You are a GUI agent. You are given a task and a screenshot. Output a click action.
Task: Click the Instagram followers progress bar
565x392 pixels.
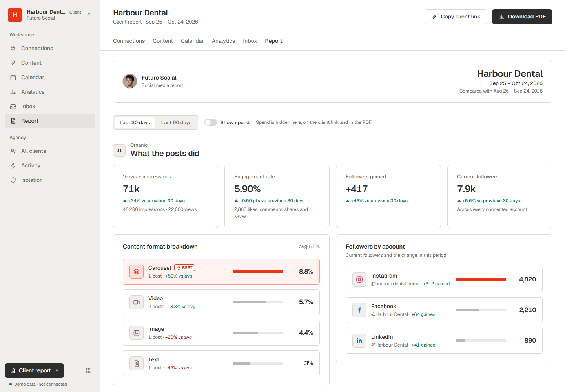pos(481,279)
